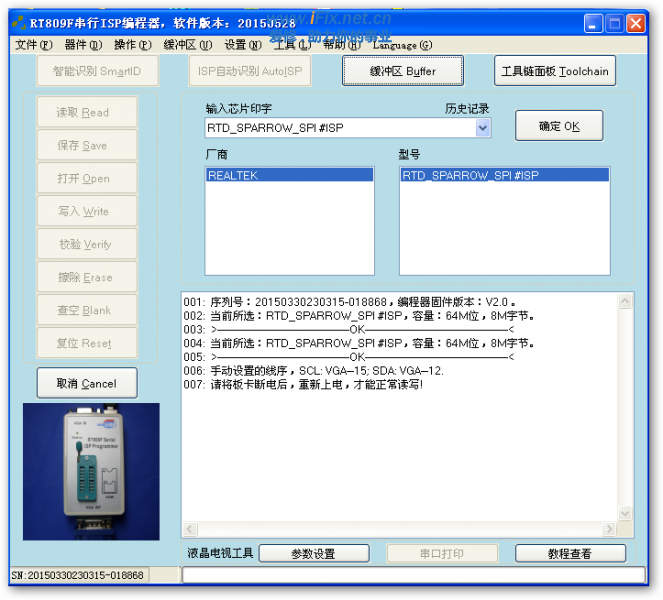This screenshot has height=600, width=663.
Task: Click the log horizontal scrollbar right arrow
Action: (x=609, y=529)
